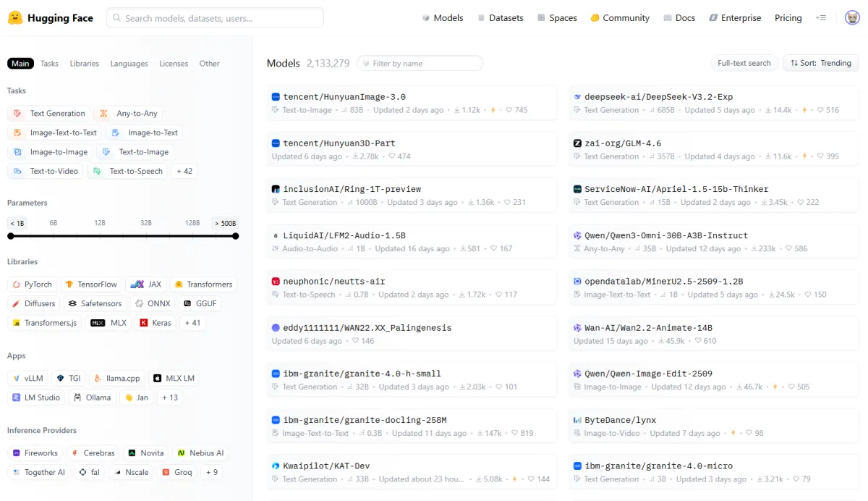Expand more inference providers with + 9
868x501 pixels.
tap(212, 472)
